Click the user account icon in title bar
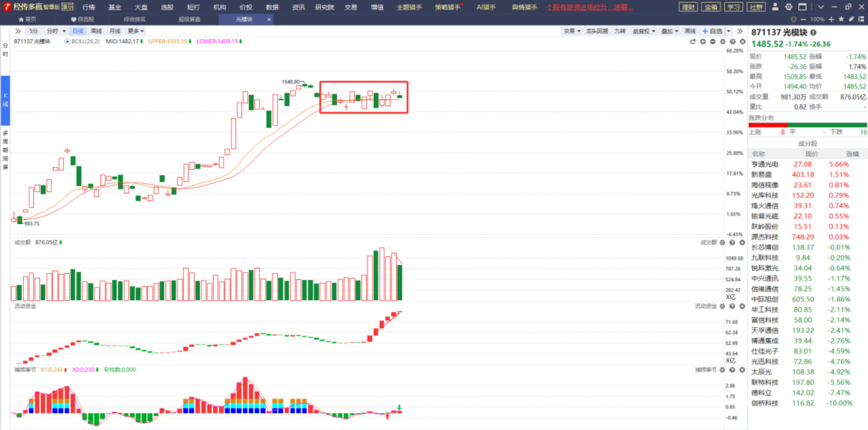This screenshot has height=430, width=868. 775,7
